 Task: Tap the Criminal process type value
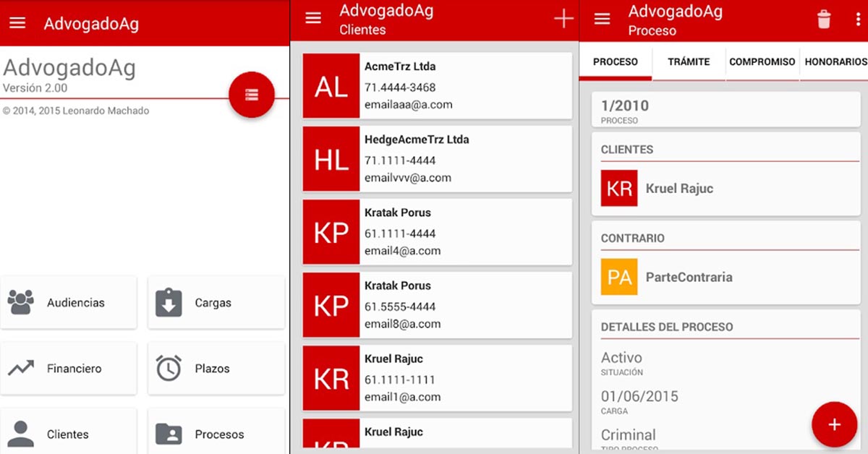(629, 435)
